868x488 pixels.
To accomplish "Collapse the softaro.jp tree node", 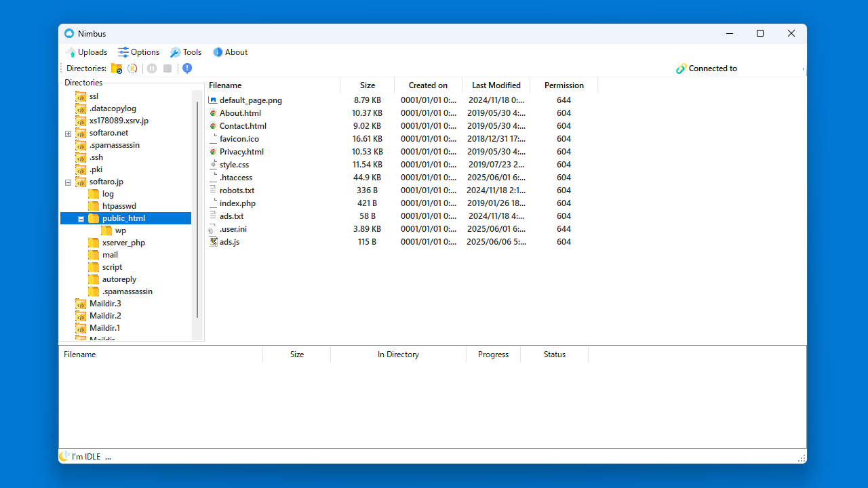I will (x=68, y=182).
